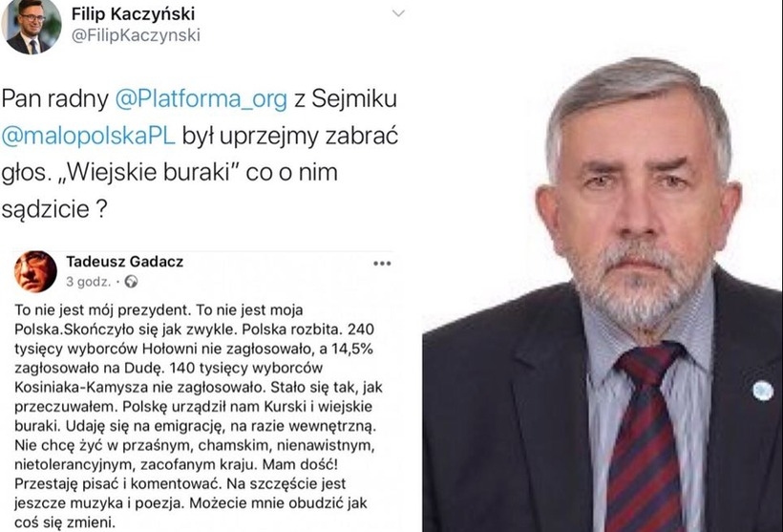Viewport: 783px width, 532px height.
Task: Click the "3 godz." post timestamp
Action: click(x=89, y=282)
